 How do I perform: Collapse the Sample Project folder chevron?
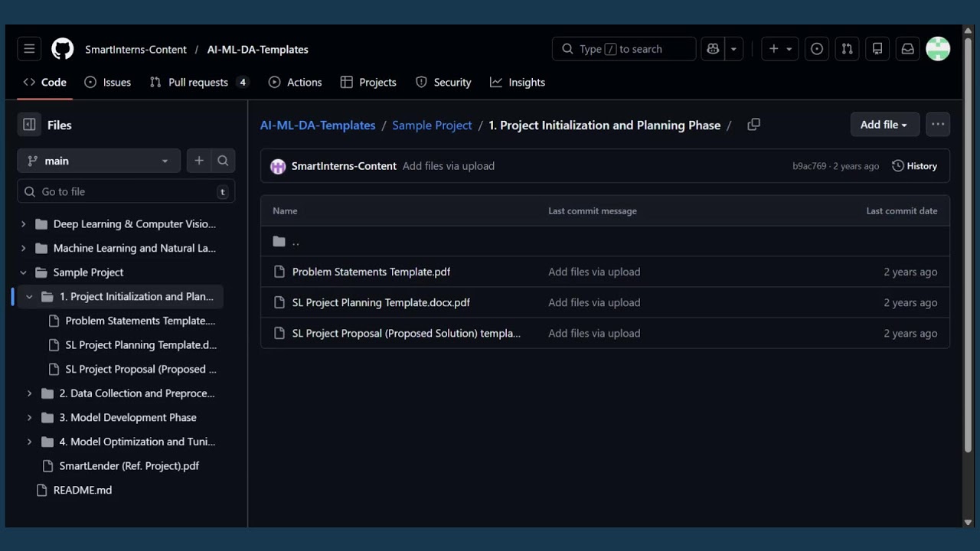click(23, 272)
